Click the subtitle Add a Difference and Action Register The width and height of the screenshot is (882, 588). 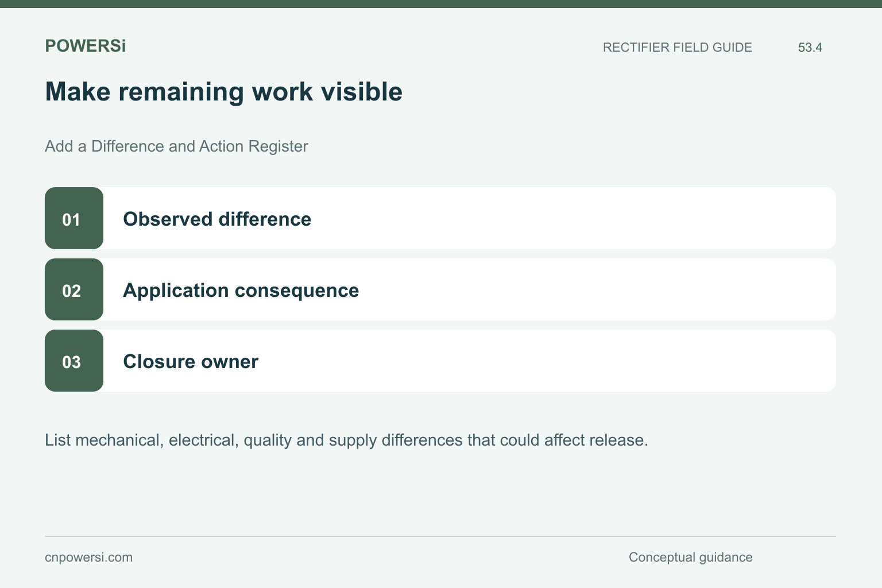(176, 146)
